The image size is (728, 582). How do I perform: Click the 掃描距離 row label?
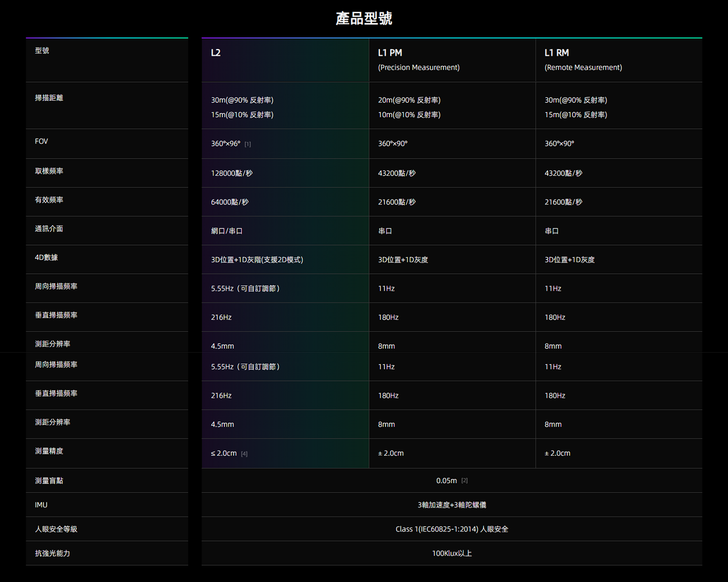pos(49,98)
